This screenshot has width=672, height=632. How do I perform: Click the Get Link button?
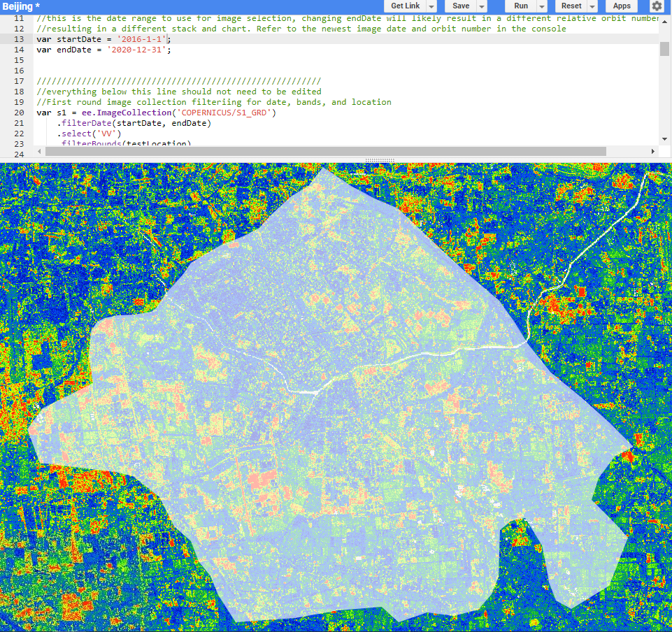(406, 6)
